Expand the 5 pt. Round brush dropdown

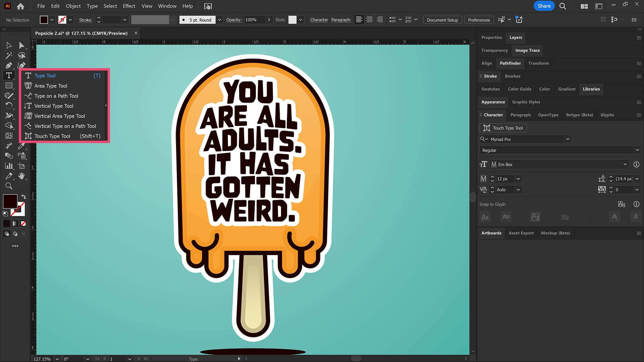click(219, 20)
